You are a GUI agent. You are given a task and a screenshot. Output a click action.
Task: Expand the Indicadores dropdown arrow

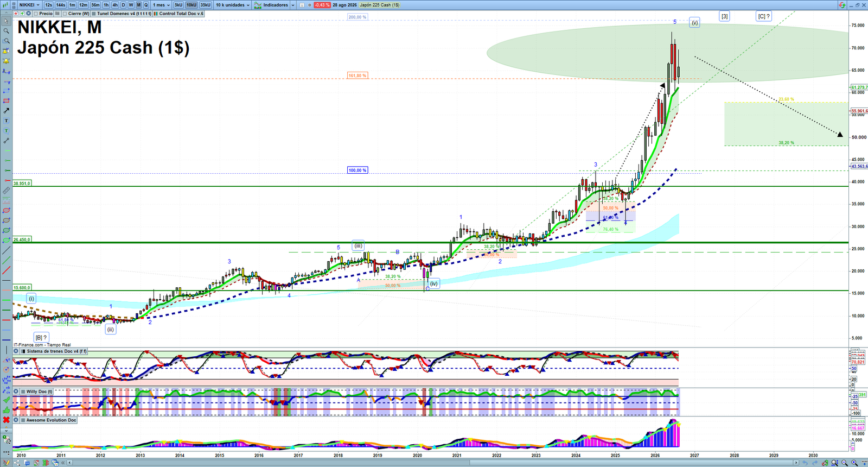[292, 5]
